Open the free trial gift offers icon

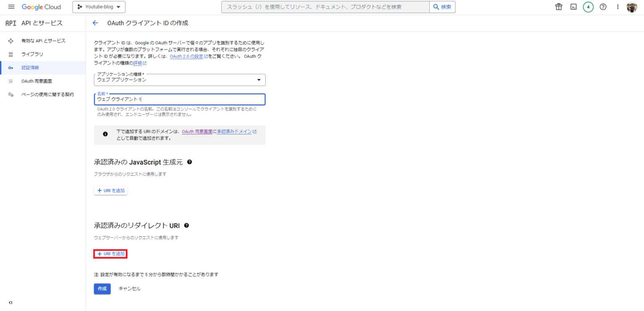click(x=558, y=7)
